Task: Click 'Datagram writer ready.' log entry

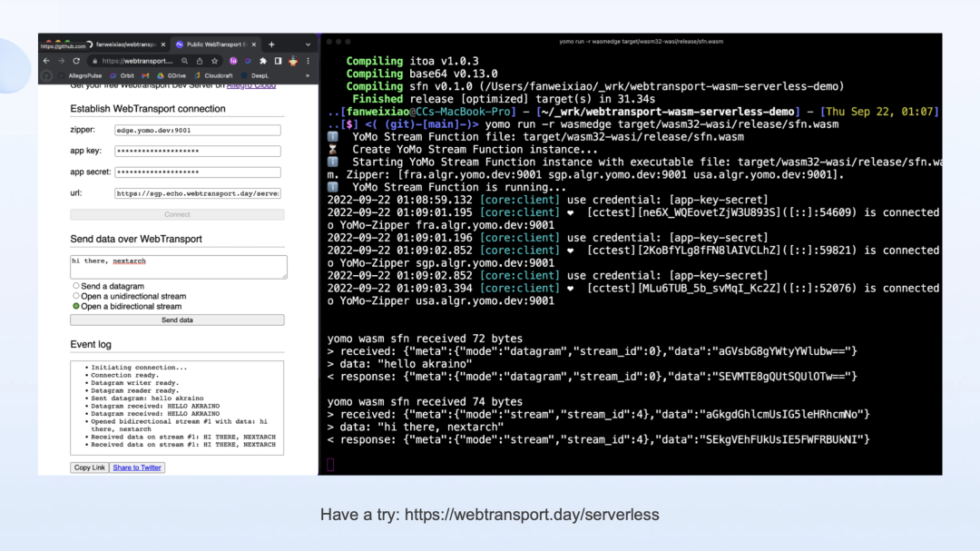Action: [x=135, y=383]
